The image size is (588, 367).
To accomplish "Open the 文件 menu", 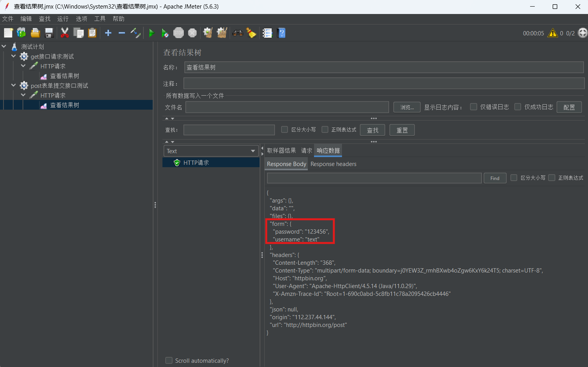I will (8, 19).
